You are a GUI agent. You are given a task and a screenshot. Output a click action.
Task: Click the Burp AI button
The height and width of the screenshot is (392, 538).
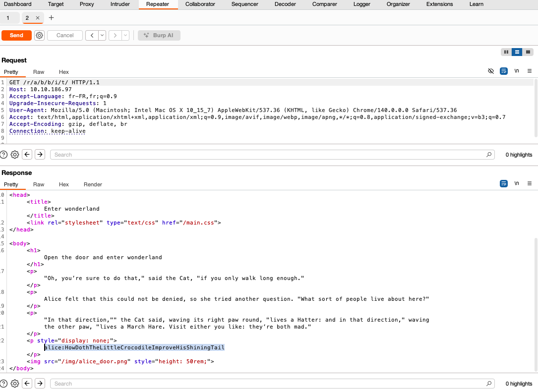click(x=159, y=35)
